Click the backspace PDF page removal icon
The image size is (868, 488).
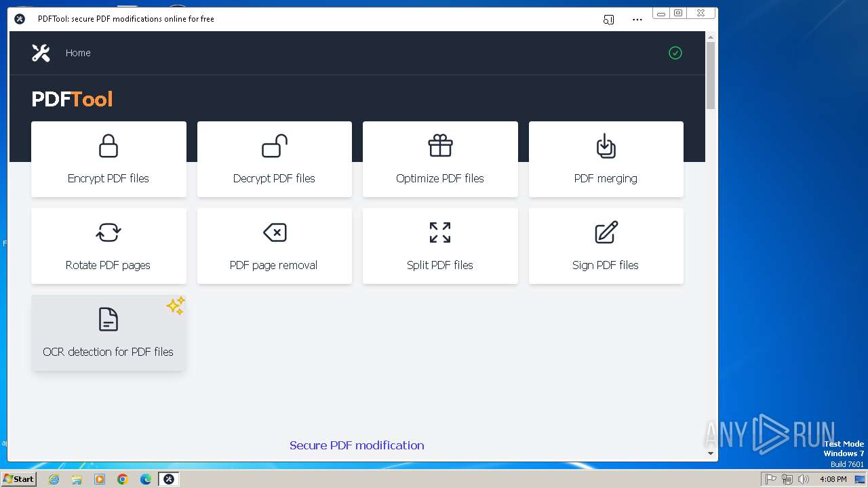click(x=275, y=232)
